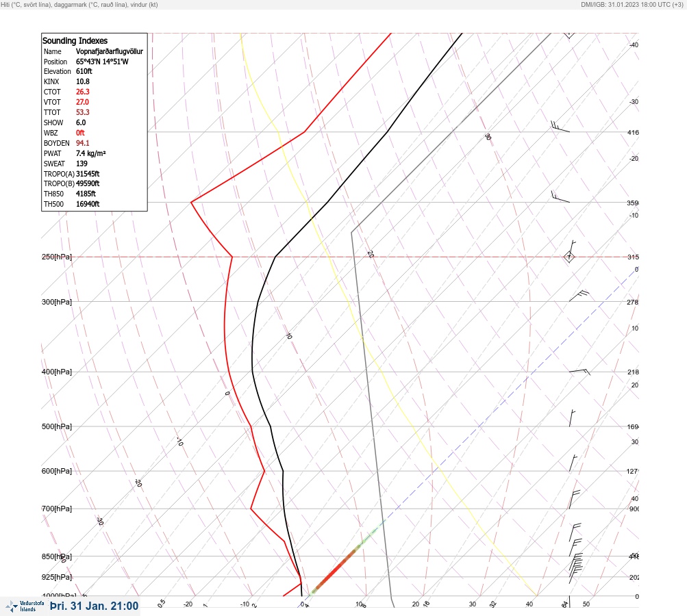
Task: Click the TH500 value 16940ft
Action: click(88, 204)
